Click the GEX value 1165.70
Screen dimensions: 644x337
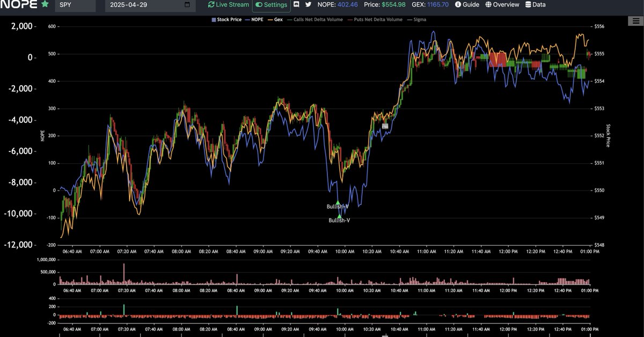438,4
